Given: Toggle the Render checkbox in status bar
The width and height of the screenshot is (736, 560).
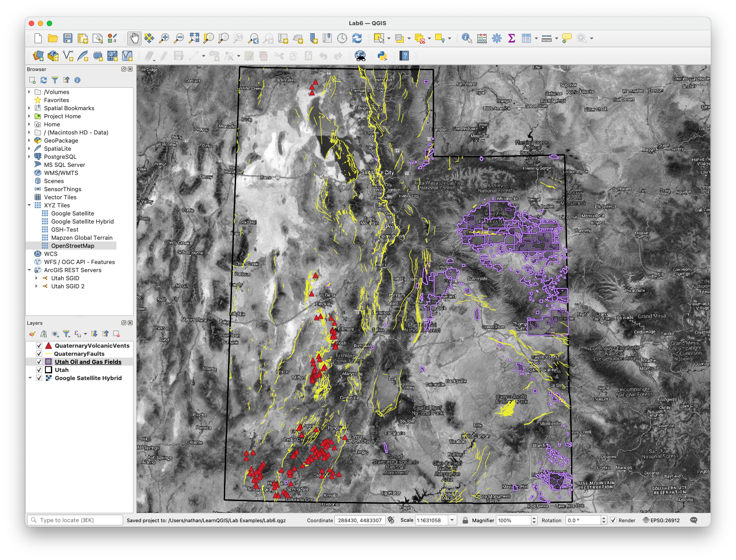Looking at the screenshot, I should [613, 520].
